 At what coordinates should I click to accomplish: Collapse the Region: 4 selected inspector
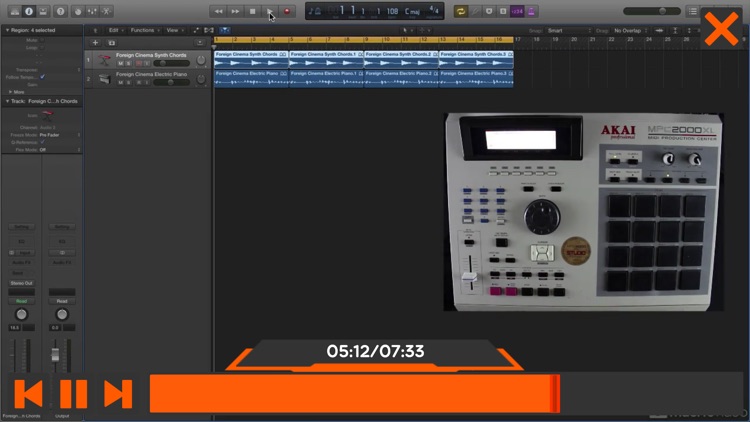tap(7, 30)
